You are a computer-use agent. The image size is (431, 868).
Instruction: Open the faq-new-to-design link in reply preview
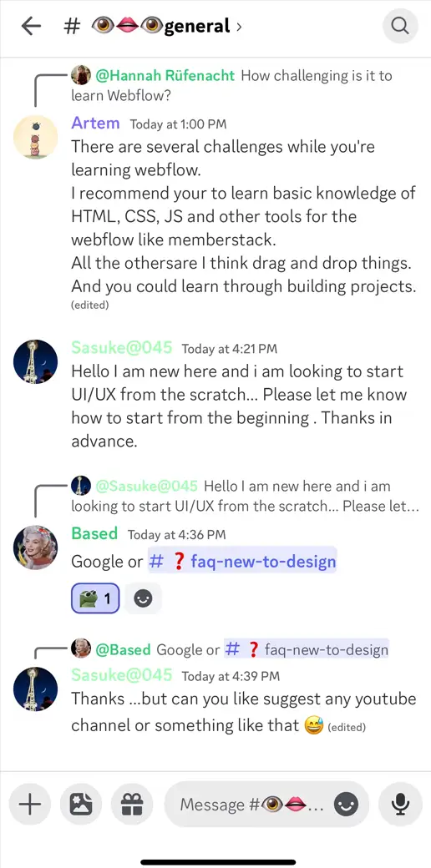(306, 649)
